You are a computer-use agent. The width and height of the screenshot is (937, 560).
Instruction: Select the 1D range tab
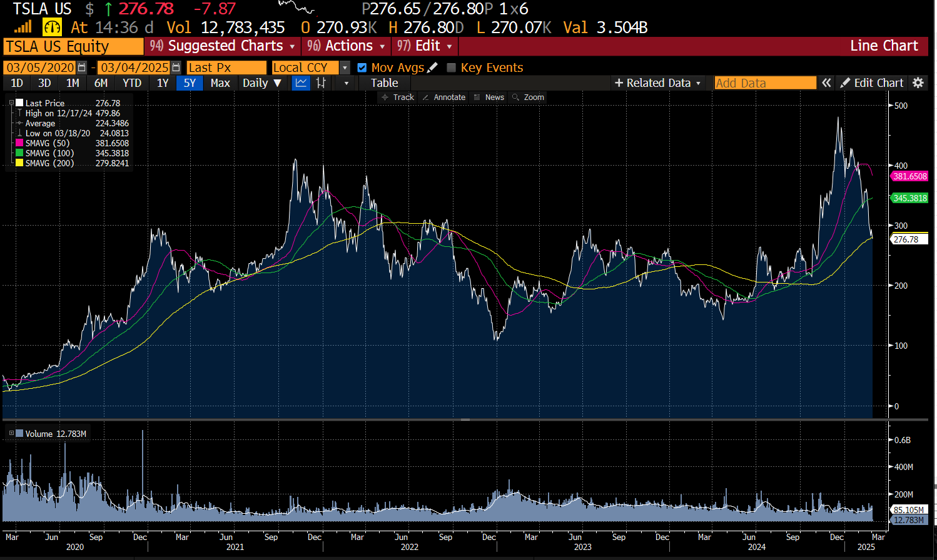[x=17, y=82]
